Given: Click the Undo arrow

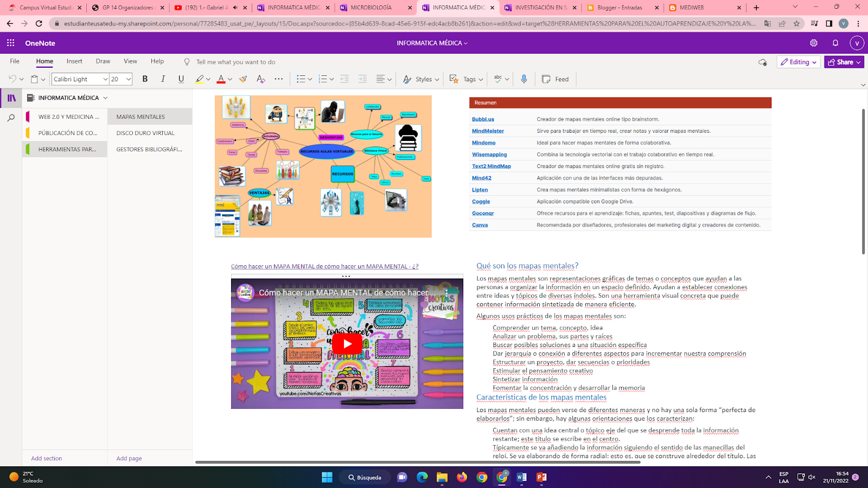Looking at the screenshot, I should coord(12,79).
